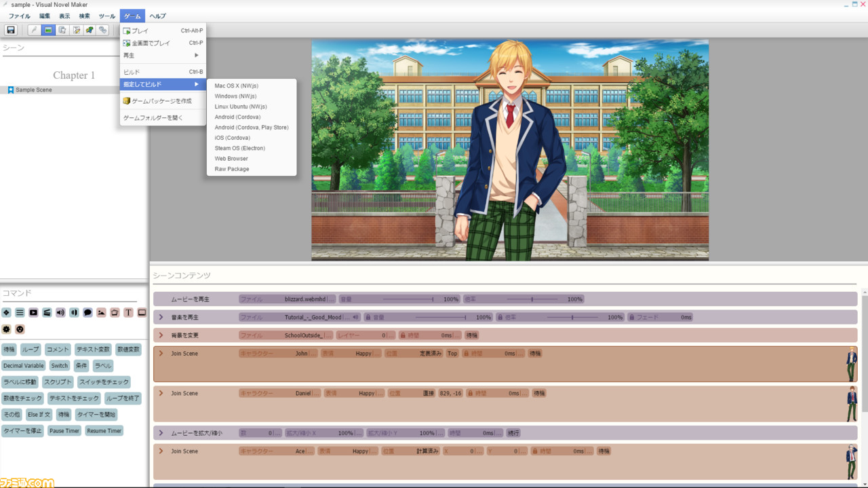Expand the John Join Scene command row
The height and width of the screenshot is (488, 868).
(x=161, y=354)
